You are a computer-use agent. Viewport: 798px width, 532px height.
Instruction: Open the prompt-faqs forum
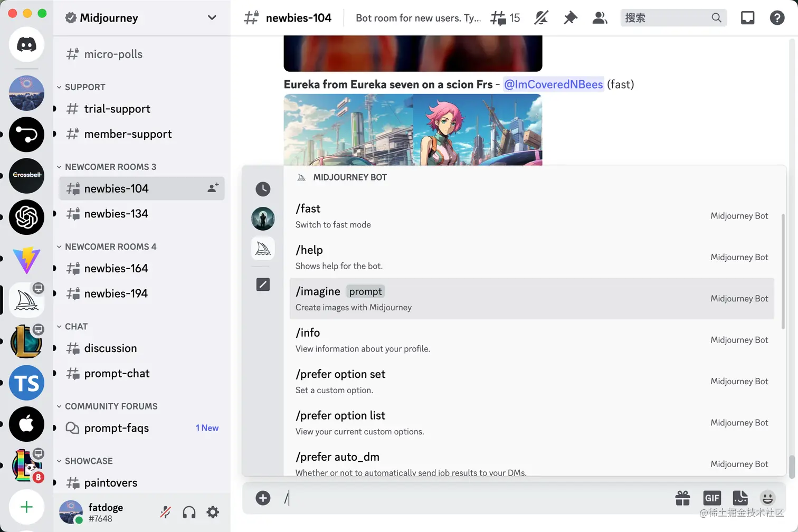(141, 428)
